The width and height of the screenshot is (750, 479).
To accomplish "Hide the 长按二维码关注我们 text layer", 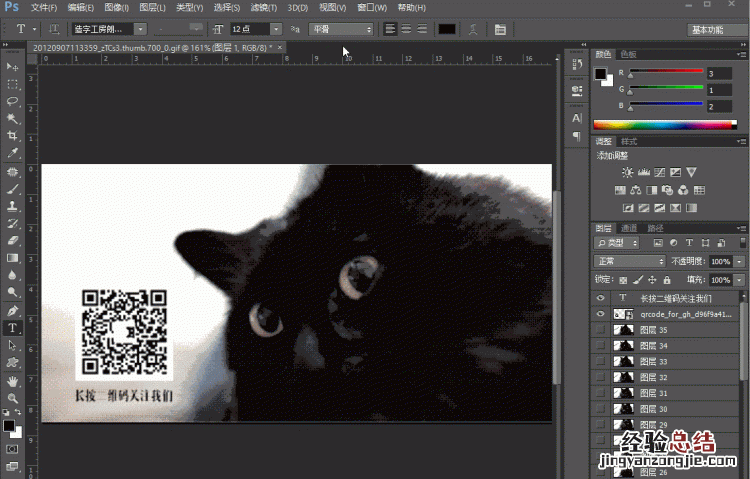I will (601, 298).
